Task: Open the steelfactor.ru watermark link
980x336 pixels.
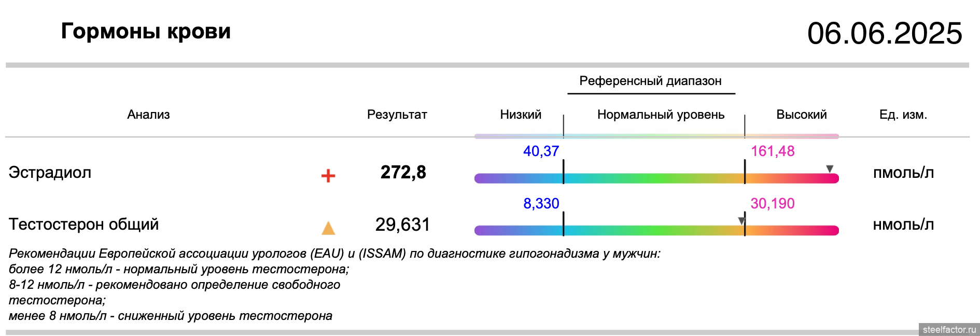Action: 948,330
